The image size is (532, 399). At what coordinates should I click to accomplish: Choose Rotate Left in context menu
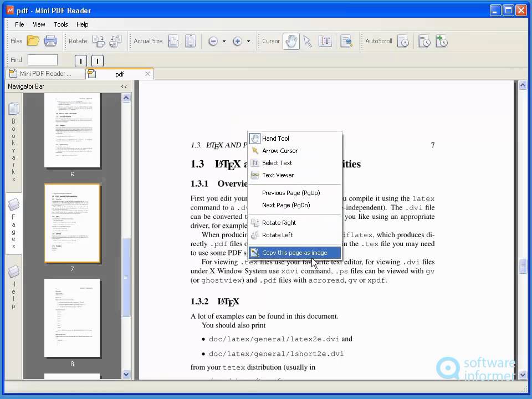click(295, 235)
